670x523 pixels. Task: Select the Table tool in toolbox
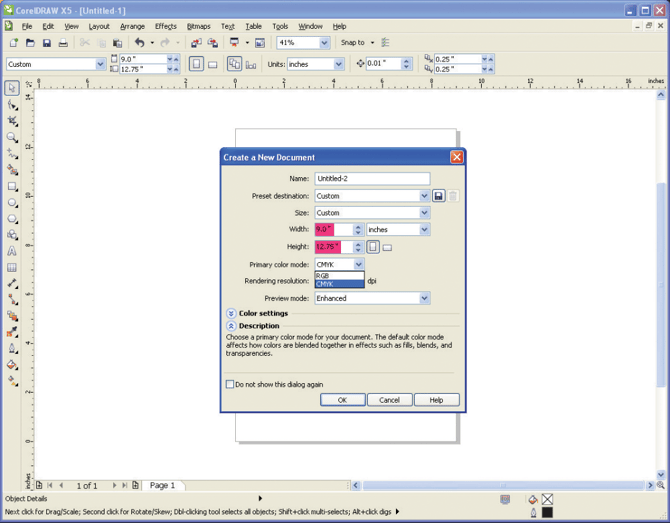coord(12,268)
